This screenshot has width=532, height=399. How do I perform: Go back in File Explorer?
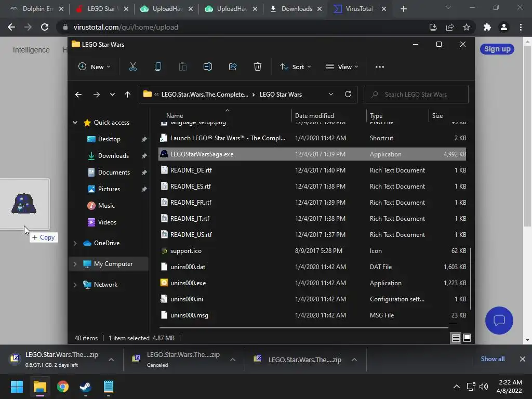(x=78, y=95)
